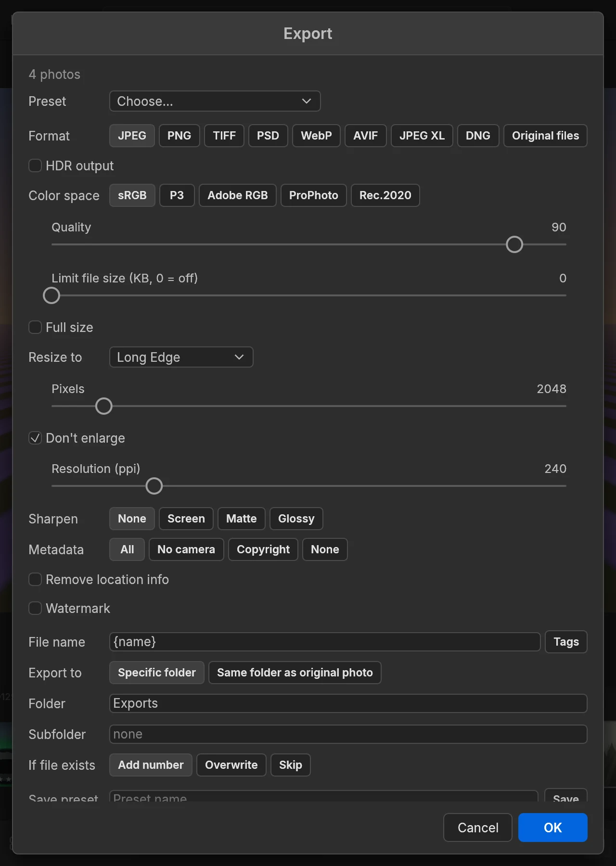Click the Resolution (ppi) slider handle

click(154, 486)
